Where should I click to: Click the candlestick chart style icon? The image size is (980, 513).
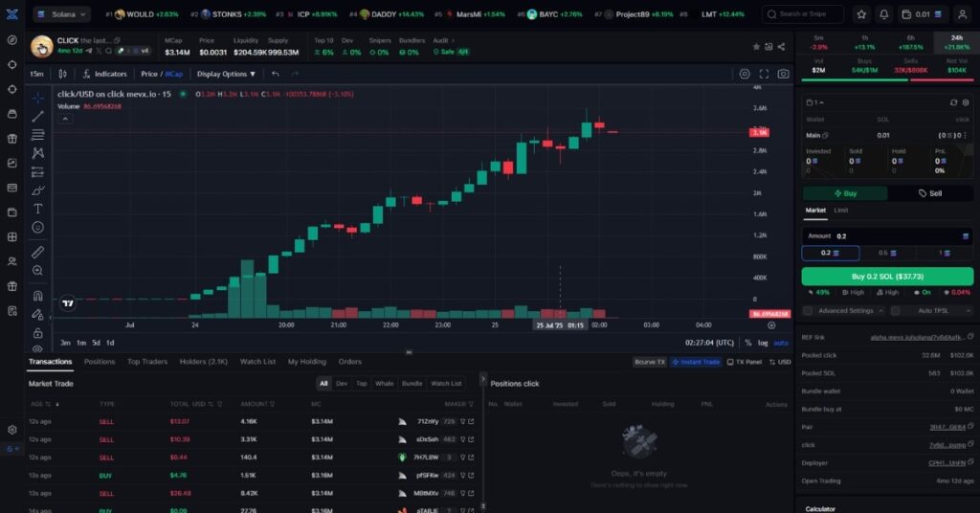62,74
